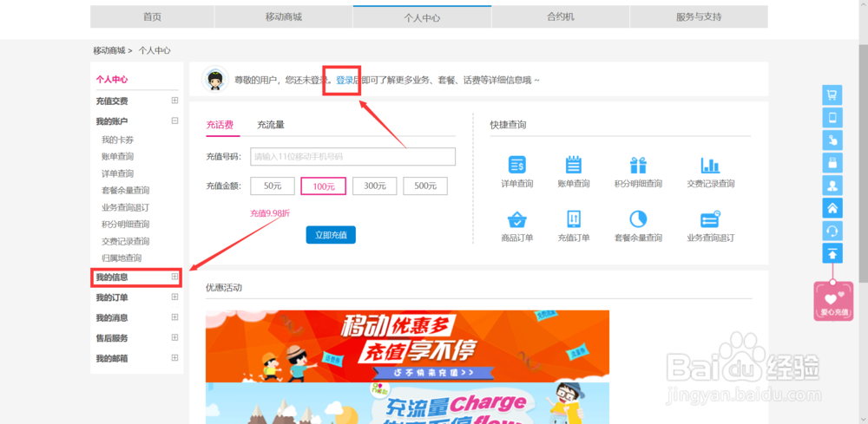Expand the 充值交费 section
Image resolution: width=868 pixels, height=424 pixels.
tap(175, 101)
